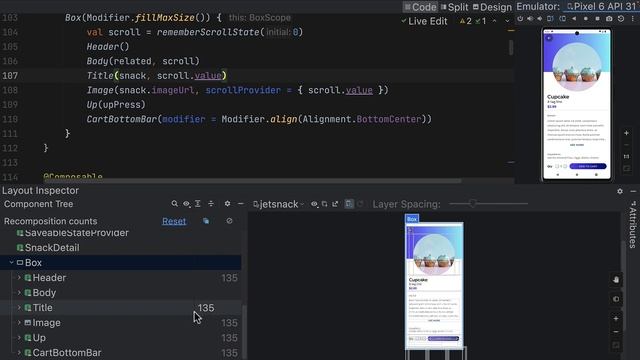Screen dimensions: 640x360
Task: Switch editor to Split view
Action: click(454, 7)
